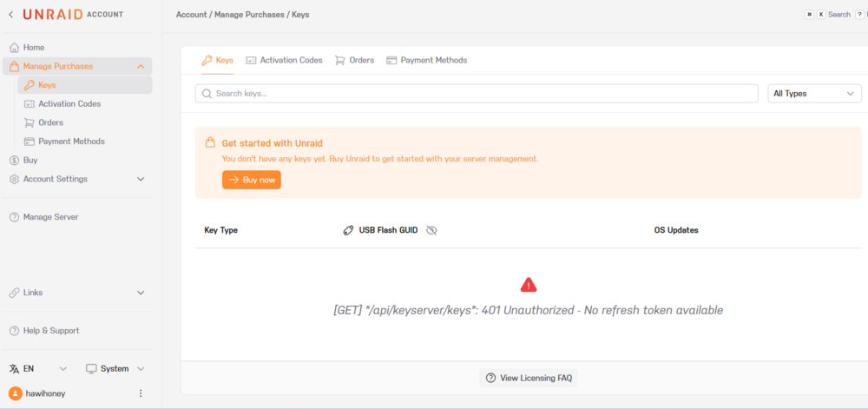The height and width of the screenshot is (409, 868).
Task: Open the System theme dropdown
Action: point(115,368)
